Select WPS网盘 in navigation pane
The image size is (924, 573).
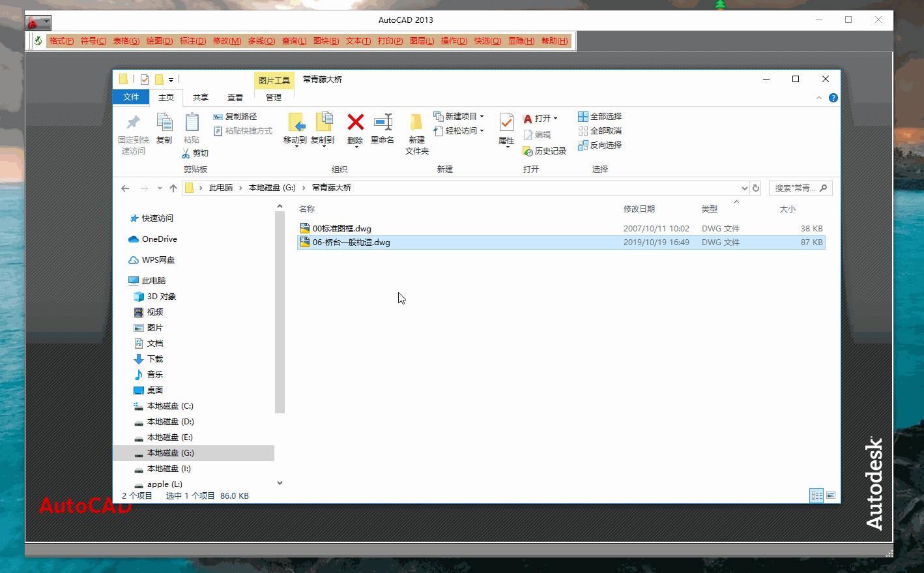[x=158, y=260]
